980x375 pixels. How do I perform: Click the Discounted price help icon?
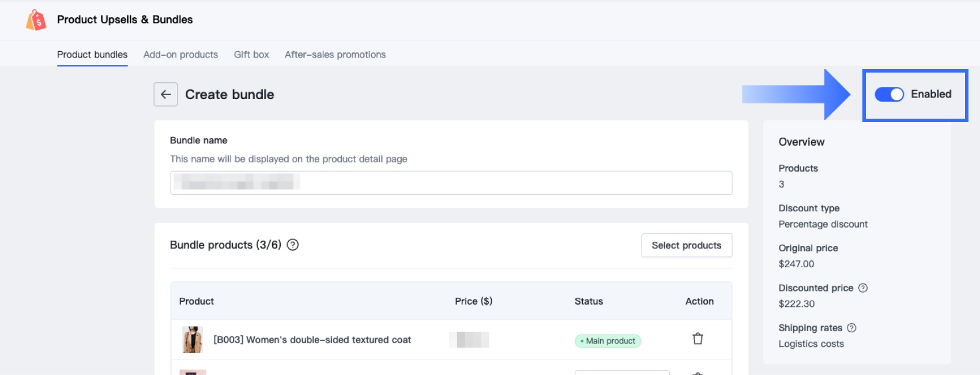863,288
